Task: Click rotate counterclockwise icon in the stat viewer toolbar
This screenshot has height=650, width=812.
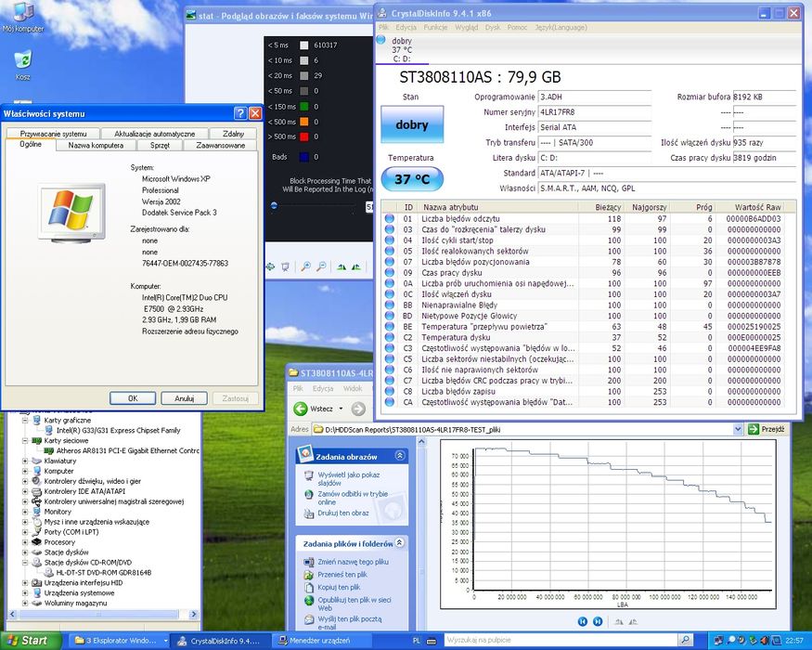Action: [355, 266]
